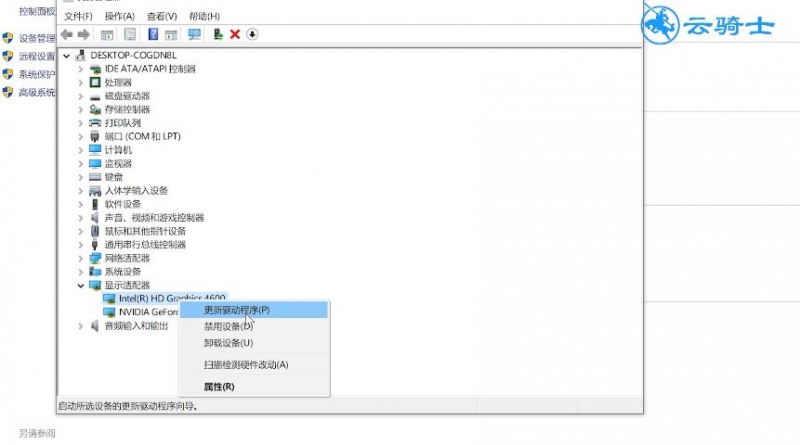Expand the 系统设备 node chevron
Viewport: 800px width, 445px height.
[x=80, y=272]
